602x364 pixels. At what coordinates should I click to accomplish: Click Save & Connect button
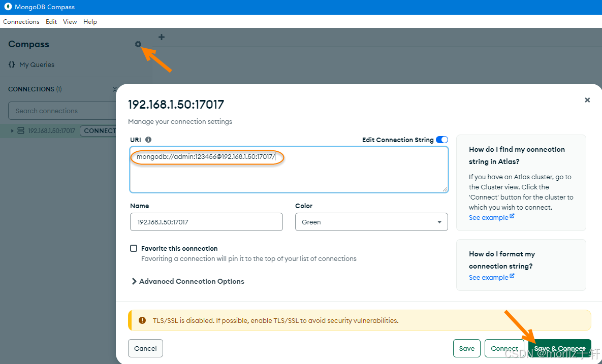point(559,348)
